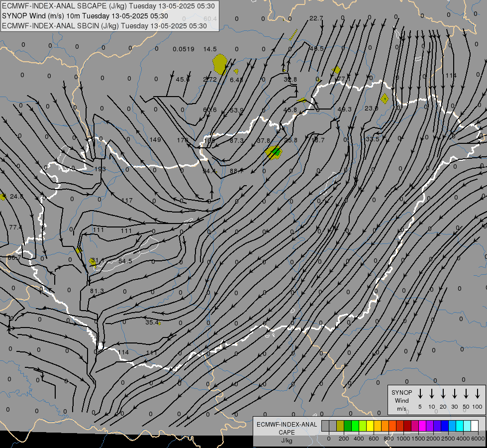Screen dimensions: 487x448
Task: Click the 20 m/s wind arrow in legend
Action: tap(443, 394)
